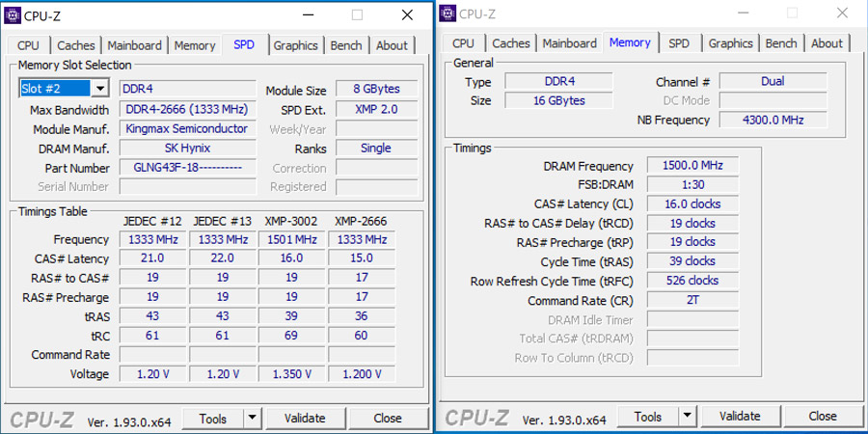Minimize the left CPU-Z window
This screenshot has width=868, height=434.
click(x=307, y=14)
